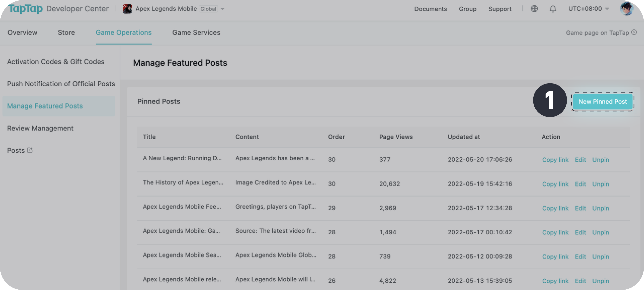Edit the post with 2,969 page views
The height and width of the screenshot is (290, 644).
(x=580, y=208)
